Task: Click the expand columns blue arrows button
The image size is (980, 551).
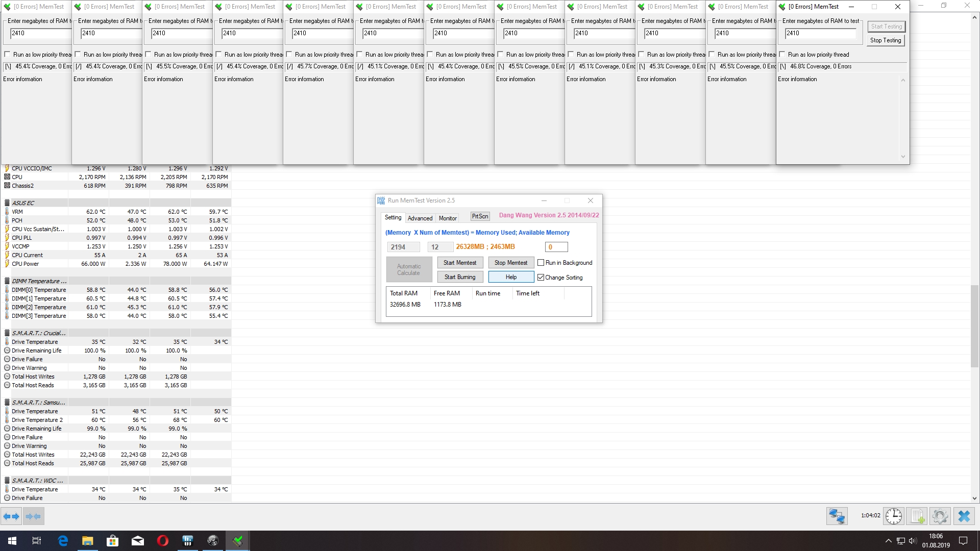Action: (11, 516)
